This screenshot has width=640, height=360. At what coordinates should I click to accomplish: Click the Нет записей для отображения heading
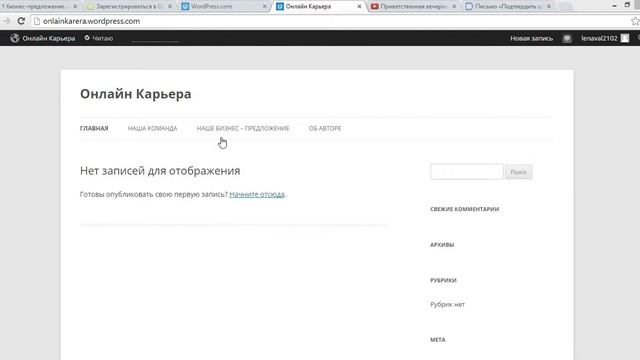coord(160,171)
